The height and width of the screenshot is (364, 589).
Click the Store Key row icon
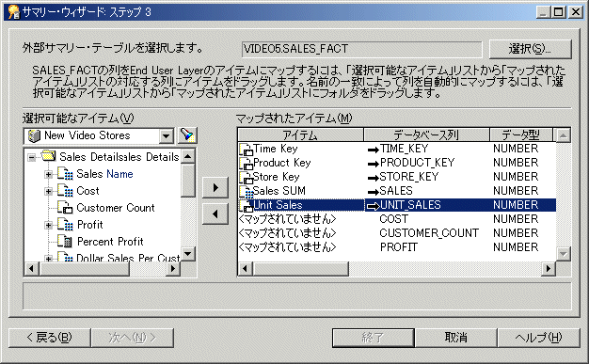point(246,178)
